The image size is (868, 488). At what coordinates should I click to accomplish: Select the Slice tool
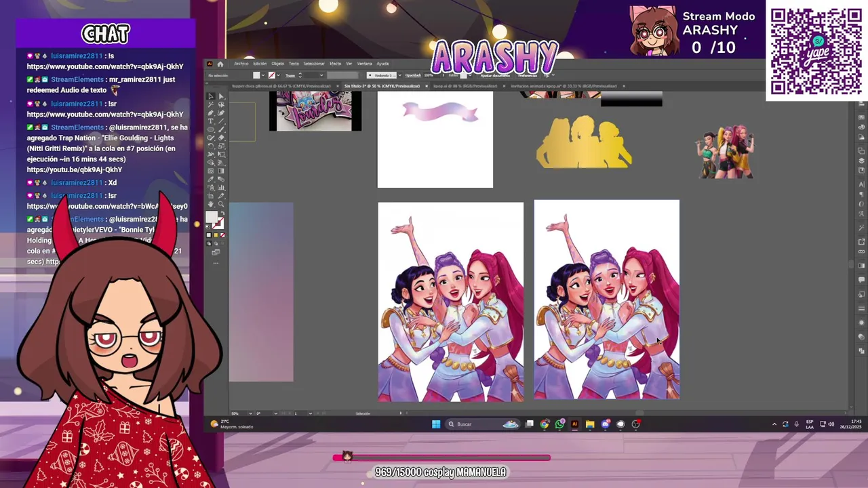click(x=221, y=196)
